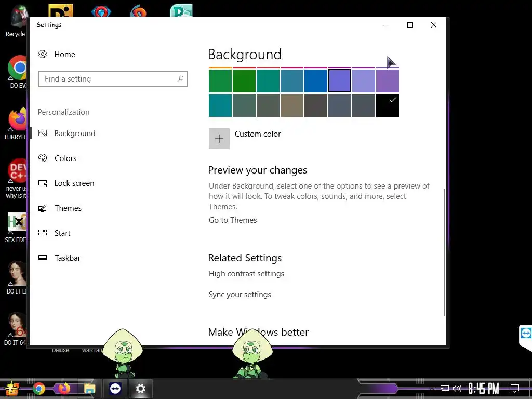Select the dark teal swatch starting bottom row

click(220, 105)
